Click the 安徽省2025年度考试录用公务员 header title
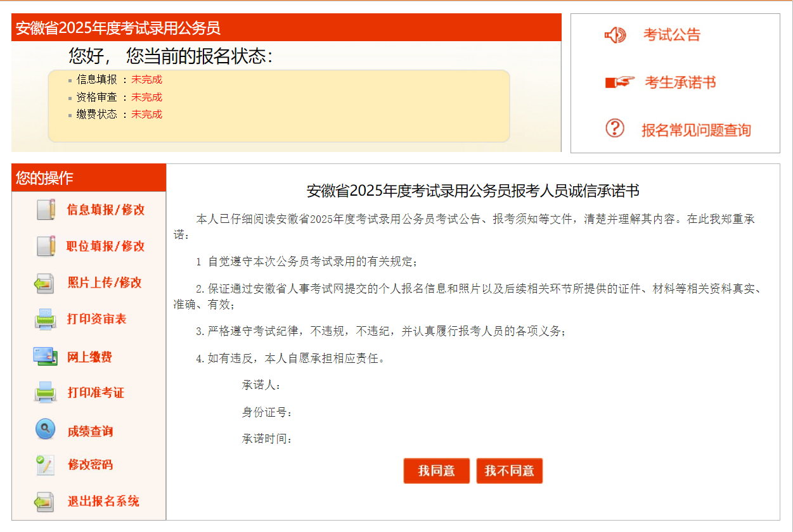Screen dimensions: 793x532 click(x=118, y=28)
